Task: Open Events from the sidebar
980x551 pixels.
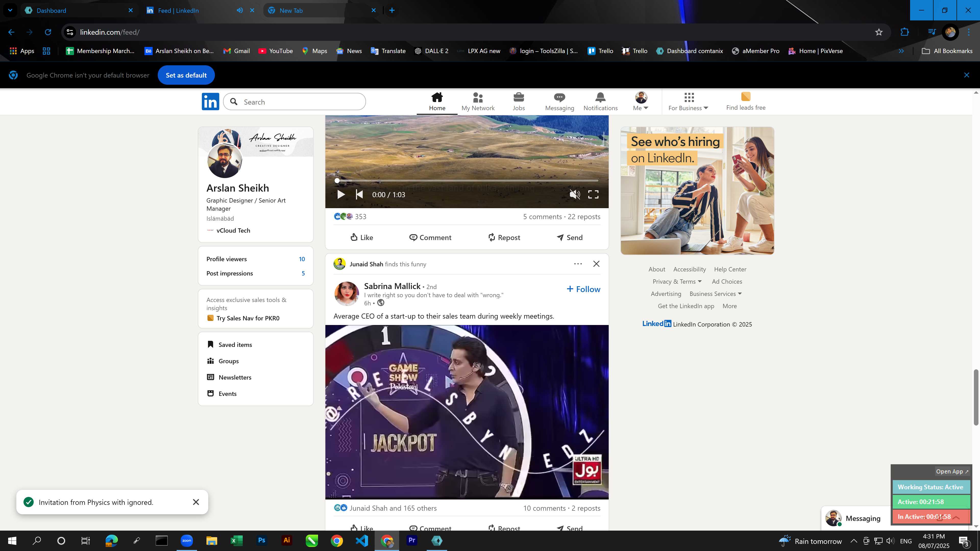Action: pyautogui.click(x=222, y=394)
